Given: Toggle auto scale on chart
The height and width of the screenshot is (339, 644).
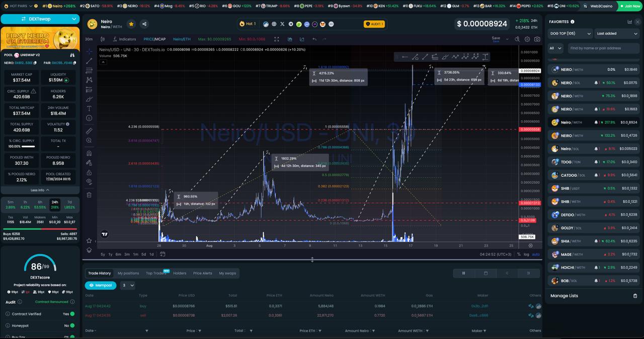Looking at the screenshot, I should tap(536, 254).
